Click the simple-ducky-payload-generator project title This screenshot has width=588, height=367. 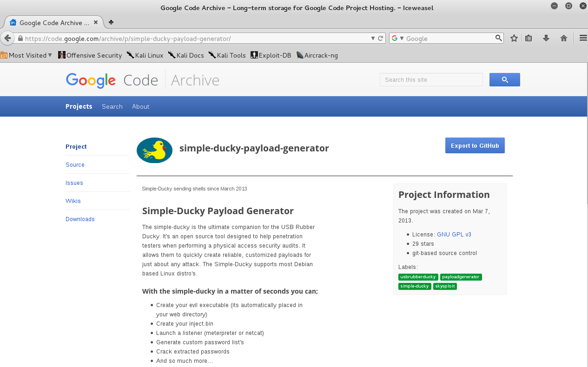pyautogui.click(x=254, y=148)
